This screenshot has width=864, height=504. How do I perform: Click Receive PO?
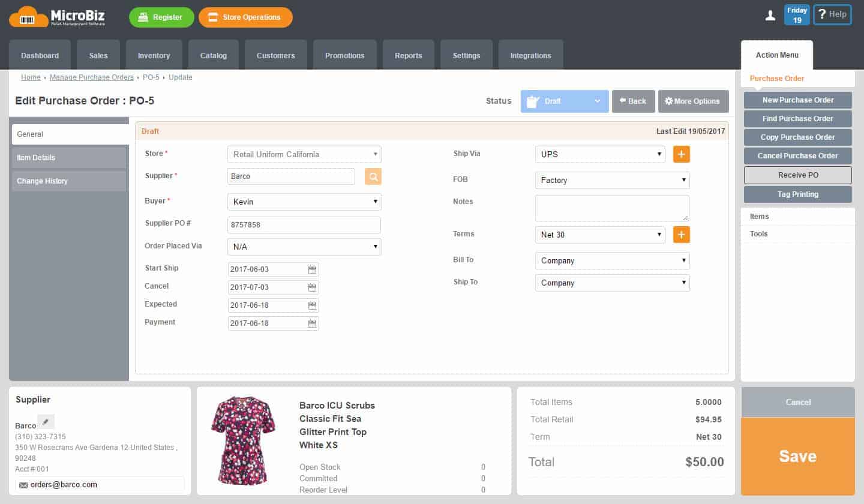[798, 175]
